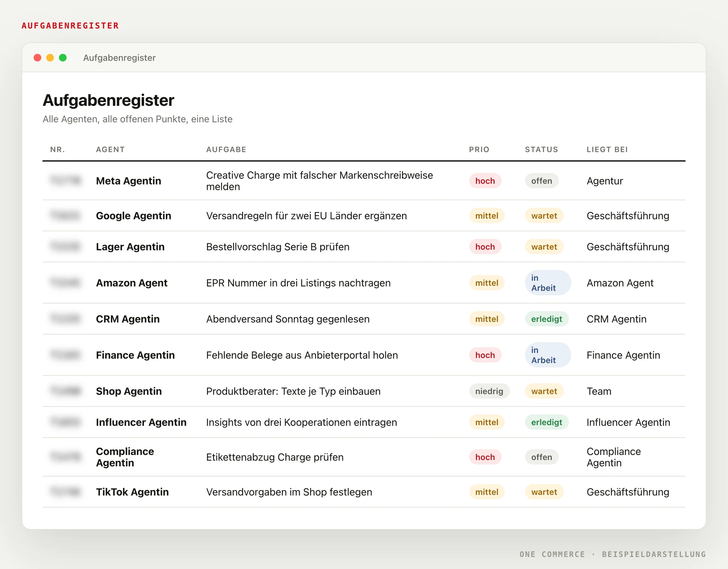This screenshot has height=569, width=728.
Task: Select task 'Fehlende Belege aus Anbieterportal holen'
Action: [x=302, y=355]
